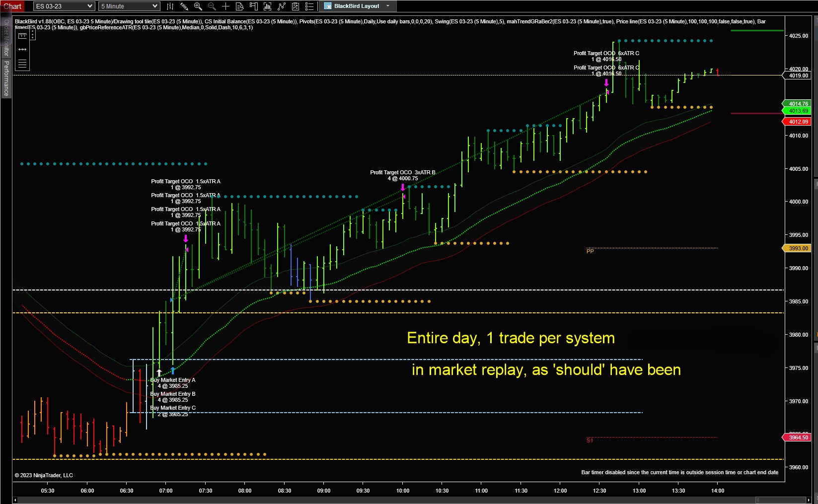Click the magenta arrow at 4016.50 target
Image resolution: width=818 pixels, height=504 pixels.
click(606, 83)
